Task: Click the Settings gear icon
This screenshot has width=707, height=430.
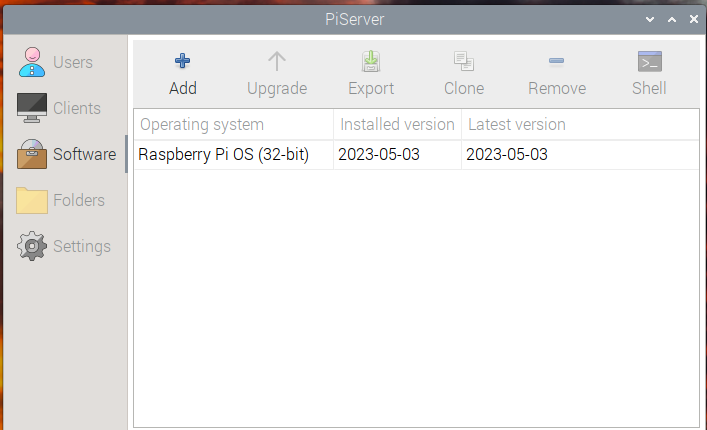Action: click(32, 246)
